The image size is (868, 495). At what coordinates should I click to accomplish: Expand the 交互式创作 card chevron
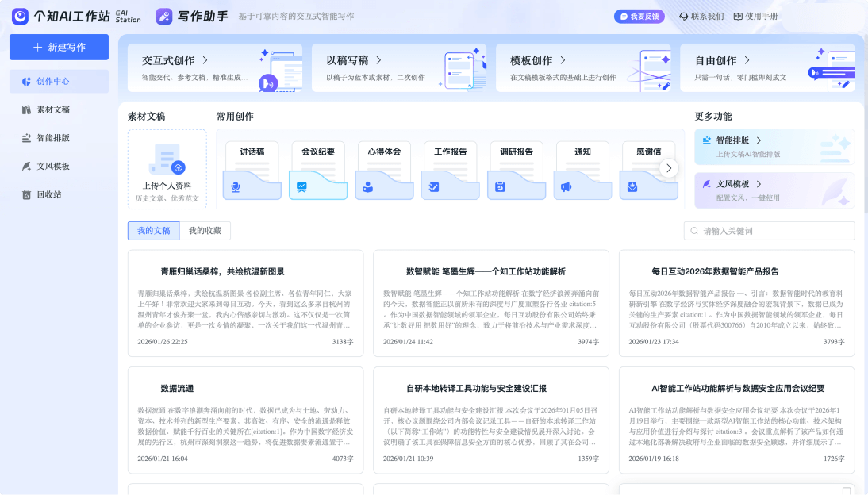point(205,60)
